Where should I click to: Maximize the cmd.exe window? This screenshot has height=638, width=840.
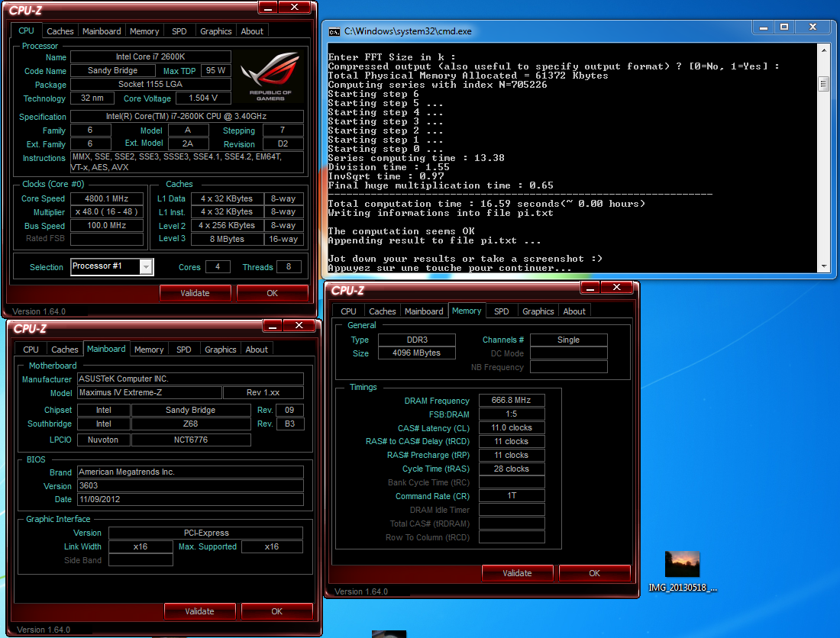tap(784, 27)
